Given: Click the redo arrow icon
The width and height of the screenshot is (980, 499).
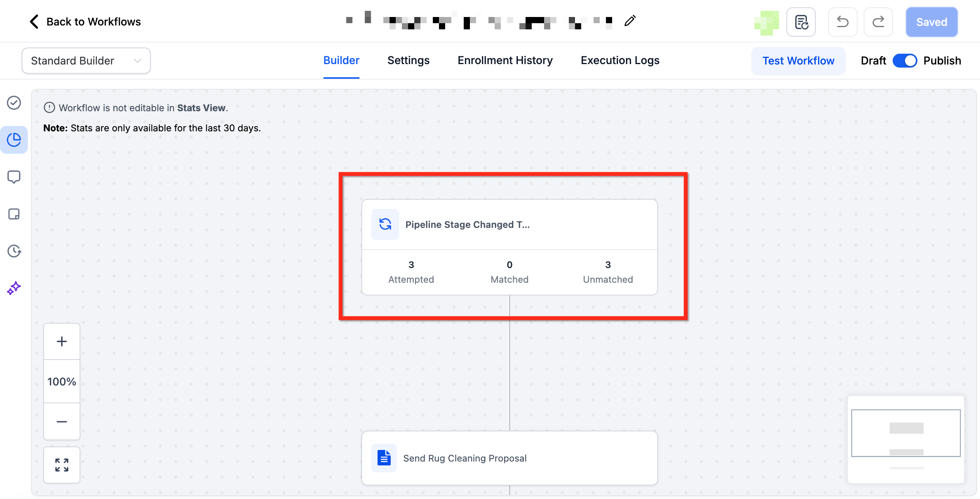Looking at the screenshot, I should click(x=878, y=22).
